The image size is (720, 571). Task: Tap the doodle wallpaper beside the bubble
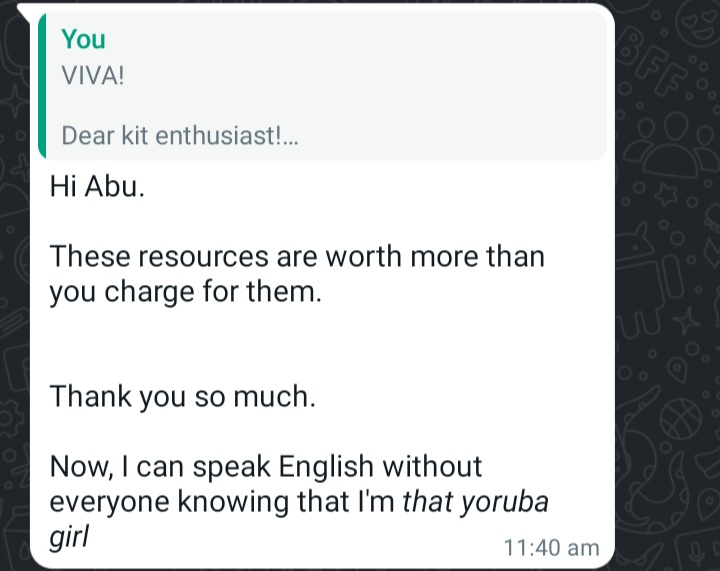point(666,285)
